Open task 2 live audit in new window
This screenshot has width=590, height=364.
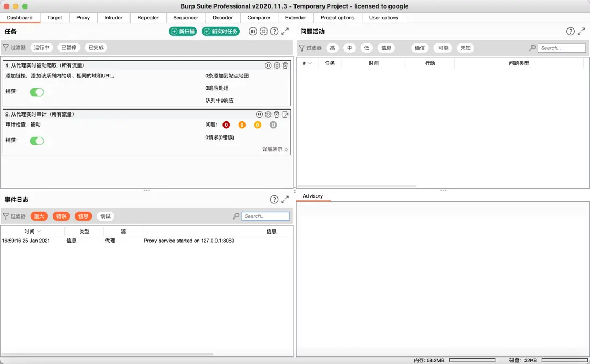click(285, 114)
